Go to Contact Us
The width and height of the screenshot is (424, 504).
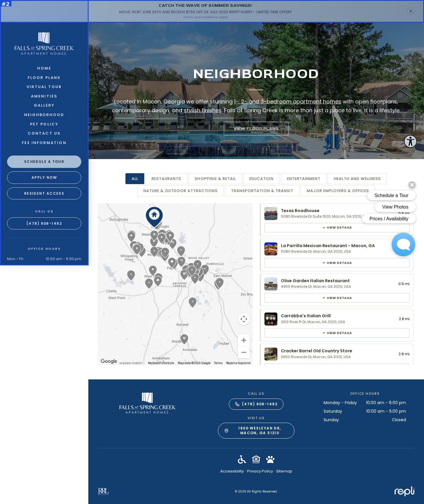(x=44, y=133)
